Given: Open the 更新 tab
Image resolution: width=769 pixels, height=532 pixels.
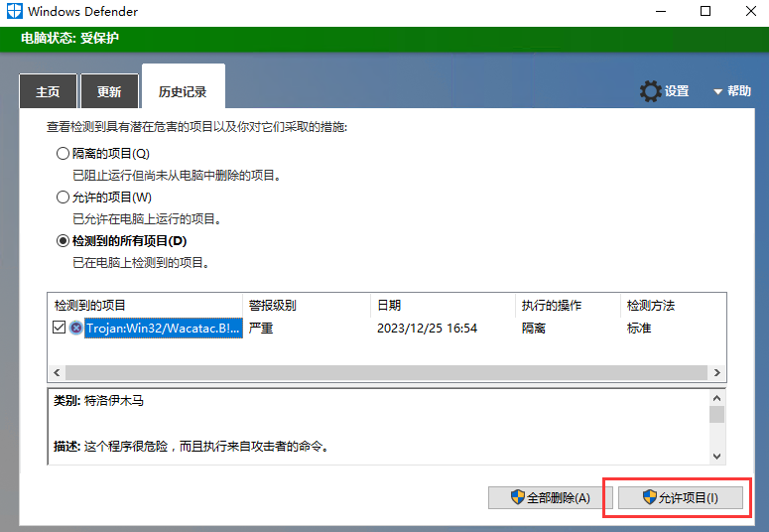Looking at the screenshot, I should coord(109,92).
